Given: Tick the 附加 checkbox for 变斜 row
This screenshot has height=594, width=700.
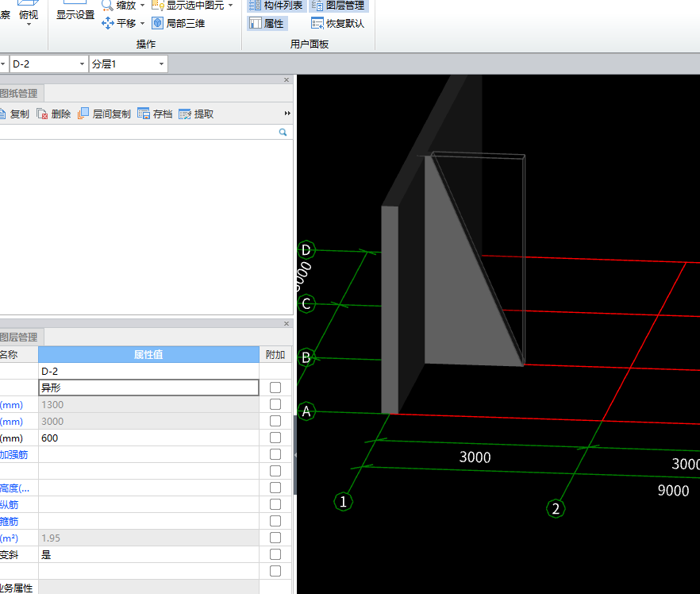Looking at the screenshot, I should 275,554.
